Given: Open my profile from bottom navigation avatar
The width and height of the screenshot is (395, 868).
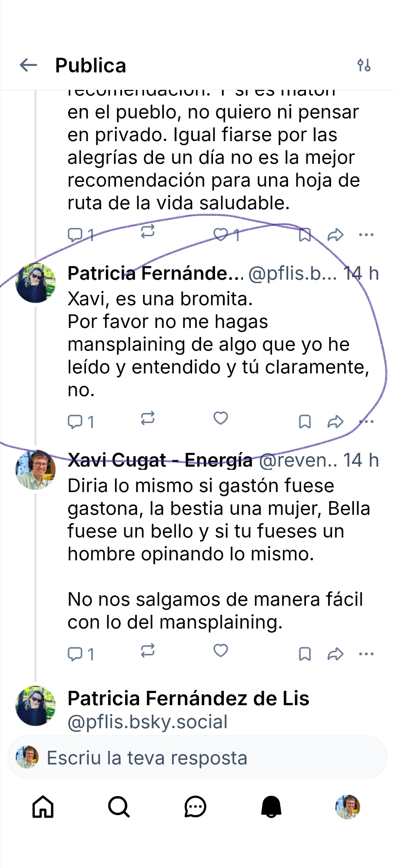Looking at the screenshot, I should pyautogui.click(x=348, y=807).
